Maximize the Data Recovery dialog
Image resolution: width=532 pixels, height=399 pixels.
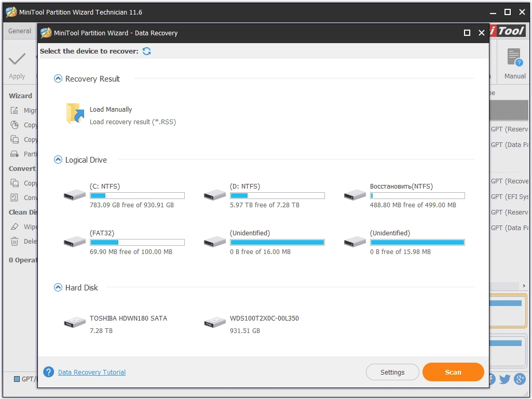tap(467, 33)
